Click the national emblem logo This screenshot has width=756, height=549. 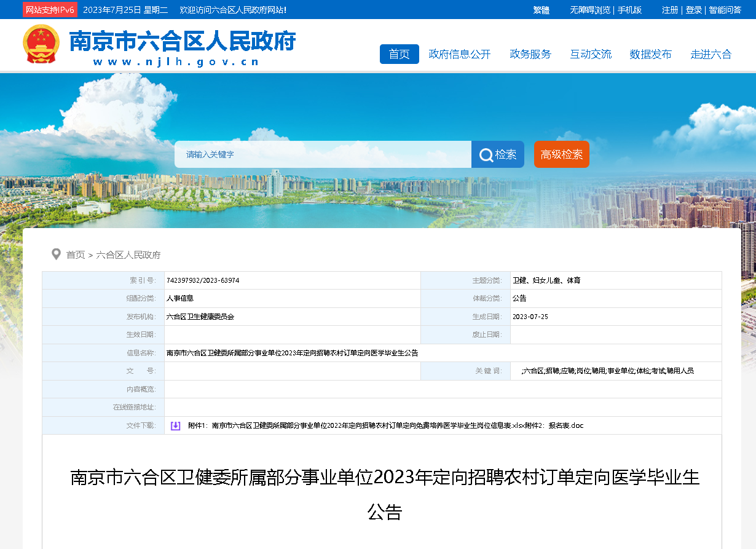[x=41, y=44]
